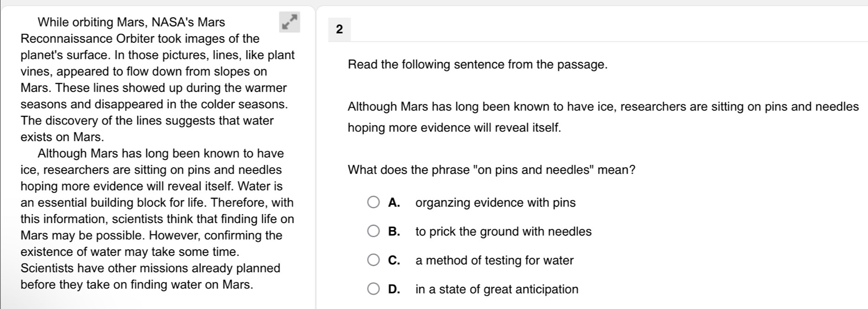Click answer text 'in a state of great anticipation'
Image resolution: width=868 pixels, height=309 pixels.
pos(497,289)
